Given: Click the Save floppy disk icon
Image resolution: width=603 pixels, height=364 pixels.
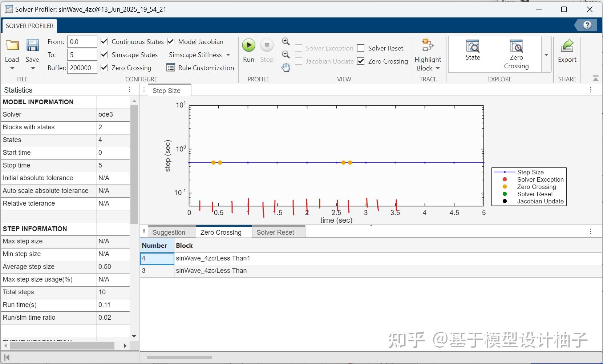Looking at the screenshot, I should 32,45.
